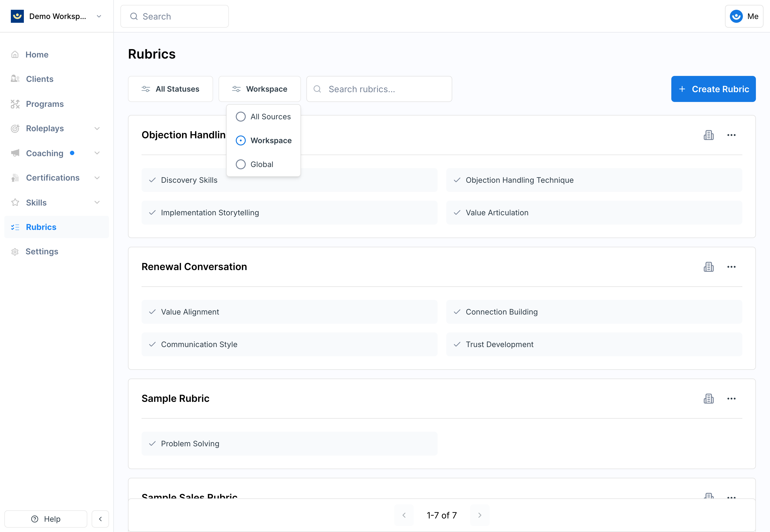Open the Rubrics navigation item
770x532 pixels.
click(41, 227)
